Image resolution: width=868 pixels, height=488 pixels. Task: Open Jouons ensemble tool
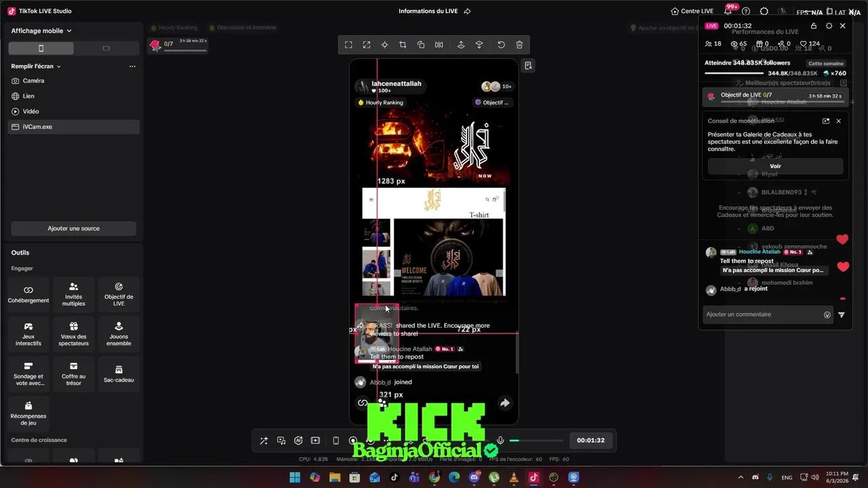(x=119, y=334)
